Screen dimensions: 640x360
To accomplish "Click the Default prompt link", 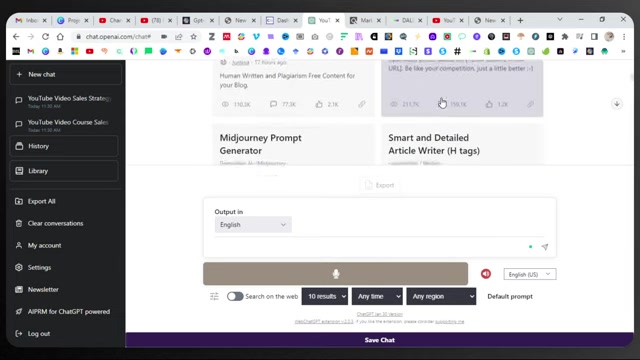I will tap(510, 296).
